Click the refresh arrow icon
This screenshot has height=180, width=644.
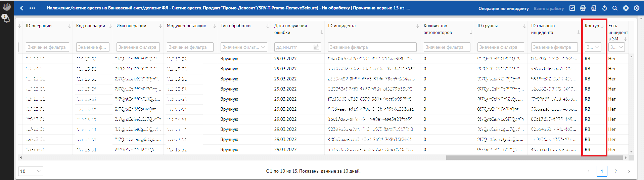click(604, 8)
